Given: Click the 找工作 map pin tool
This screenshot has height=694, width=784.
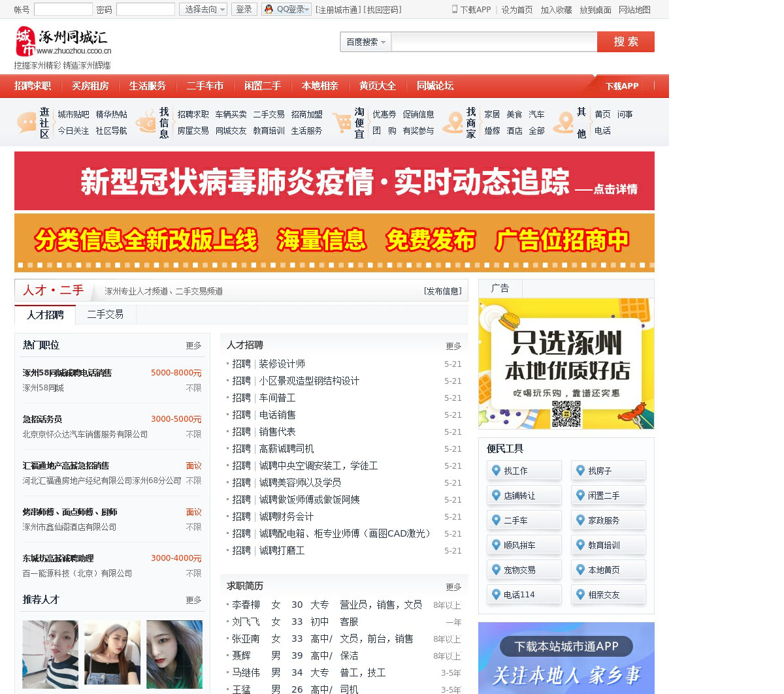Looking at the screenshot, I should click(524, 471).
